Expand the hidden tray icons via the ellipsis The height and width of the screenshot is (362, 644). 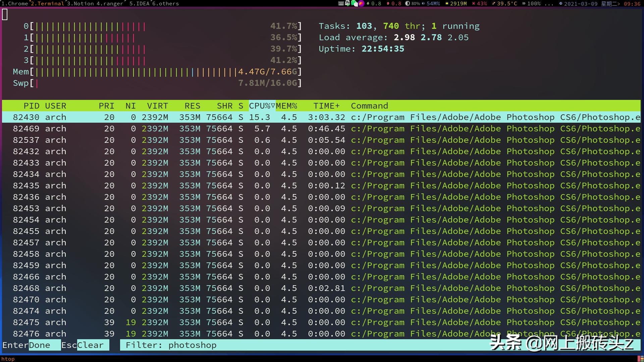point(549,4)
